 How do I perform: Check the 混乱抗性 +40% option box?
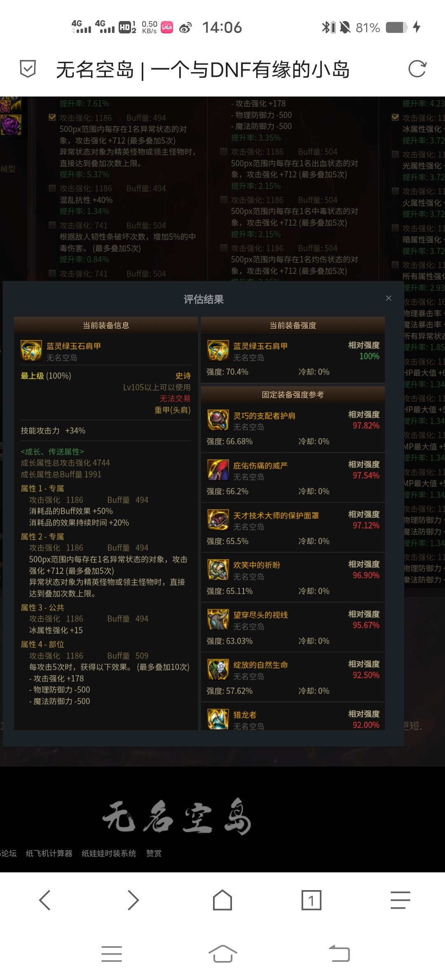tap(52, 188)
